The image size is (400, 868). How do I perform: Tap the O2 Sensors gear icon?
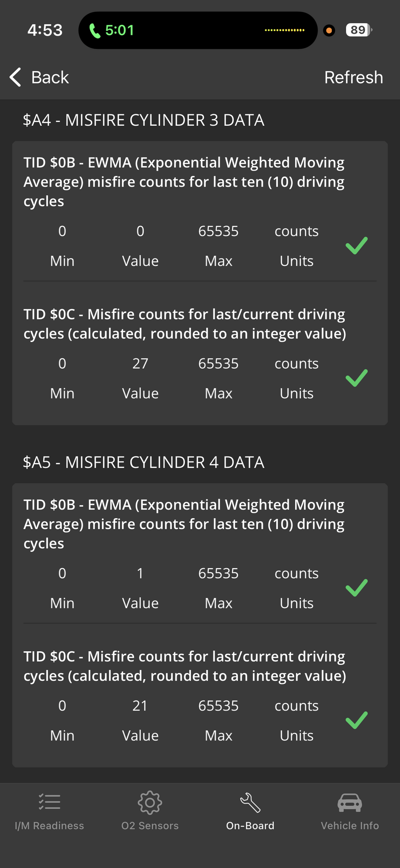tap(150, 802)
